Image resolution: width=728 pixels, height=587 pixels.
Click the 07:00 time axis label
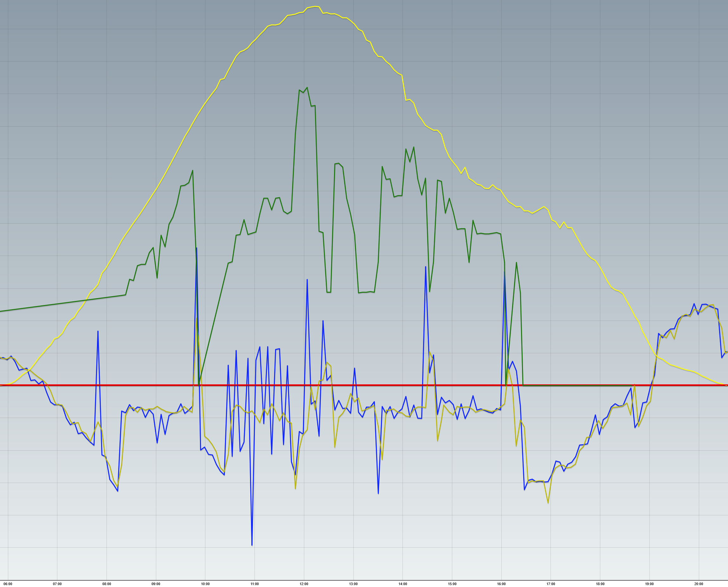pyautogui.click(x=57, y=584)
